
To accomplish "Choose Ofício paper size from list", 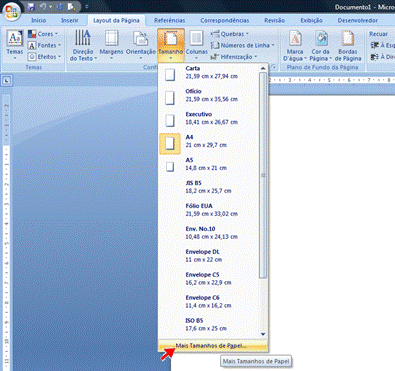I will coord(209,95).
